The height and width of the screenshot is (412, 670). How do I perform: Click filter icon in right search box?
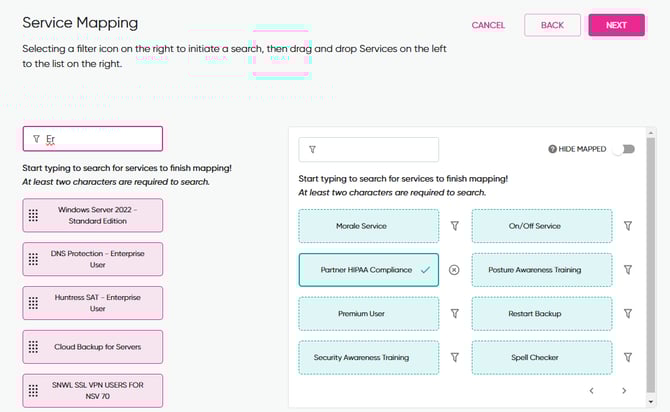[312, 150]
